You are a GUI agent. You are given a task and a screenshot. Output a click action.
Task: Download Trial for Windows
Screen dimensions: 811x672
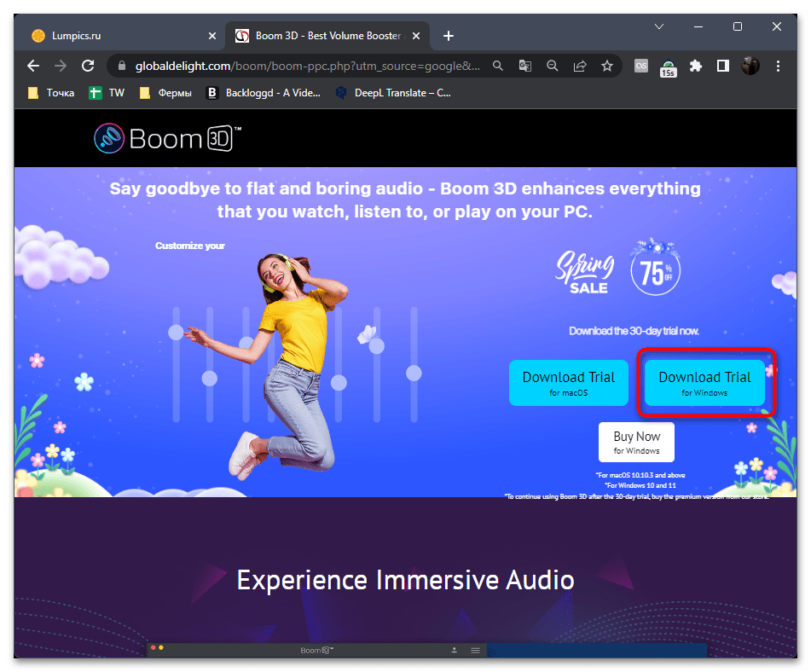(x=704, y=383)
